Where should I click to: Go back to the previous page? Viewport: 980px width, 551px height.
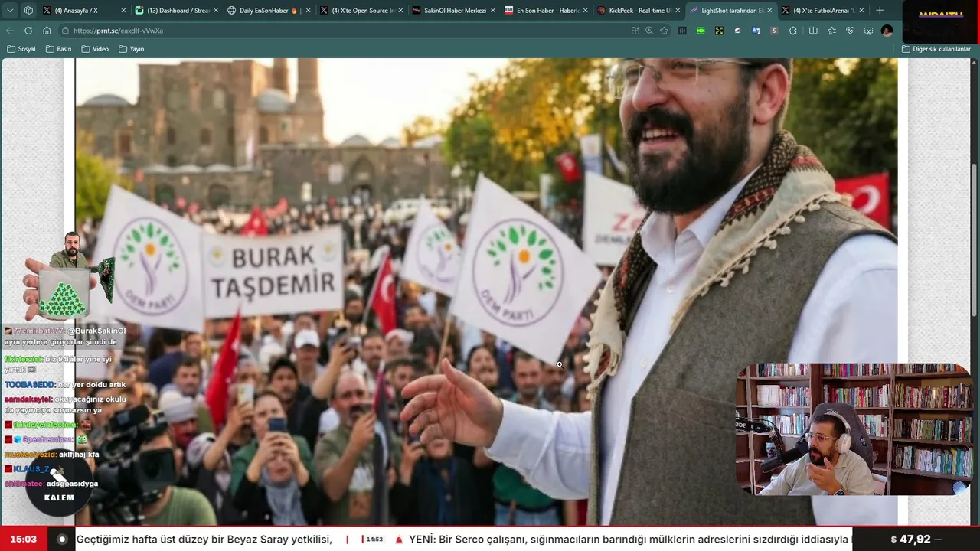tap(10, 31)
